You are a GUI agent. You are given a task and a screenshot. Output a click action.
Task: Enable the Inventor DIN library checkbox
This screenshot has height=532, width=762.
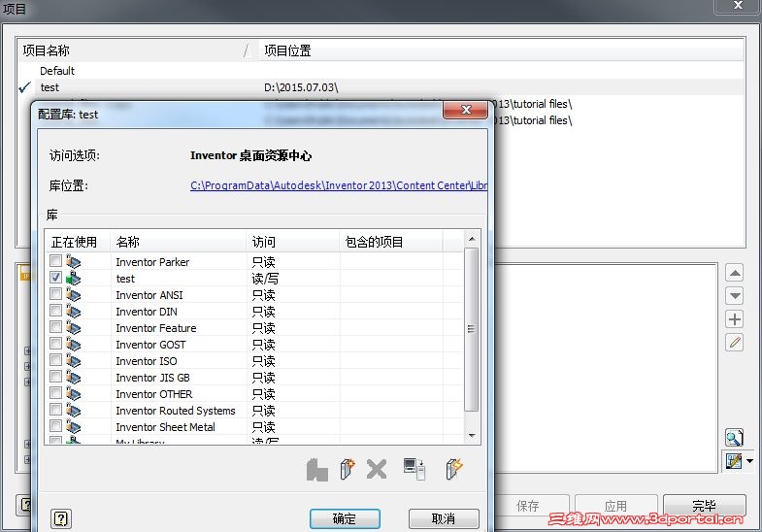tap(55, 311)
